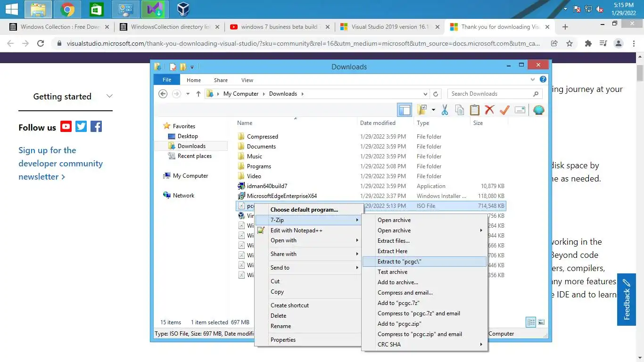The width and height of the screenshot is (644, 362).
Task: Click the Explorer Back arrow button
Action: click(163, 94)
